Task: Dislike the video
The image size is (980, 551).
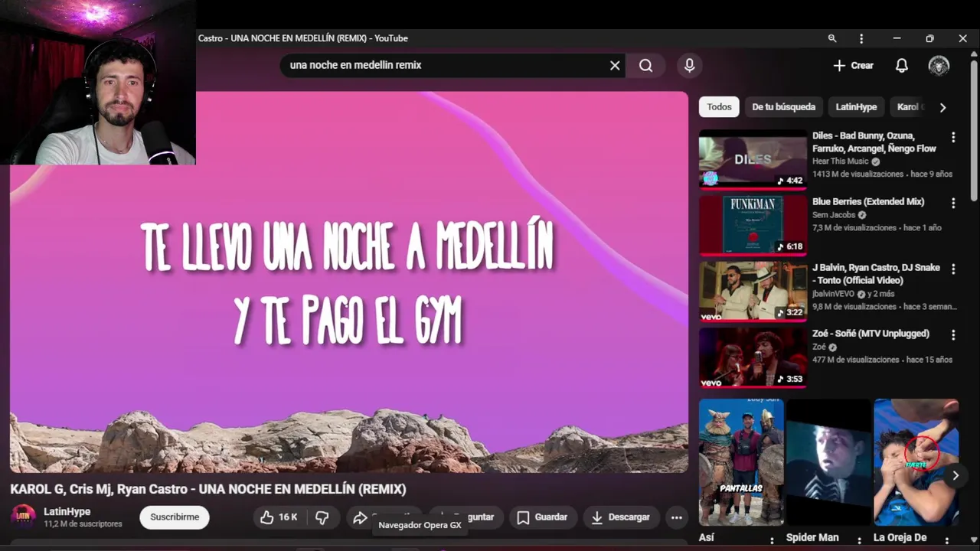Action: 322,517
